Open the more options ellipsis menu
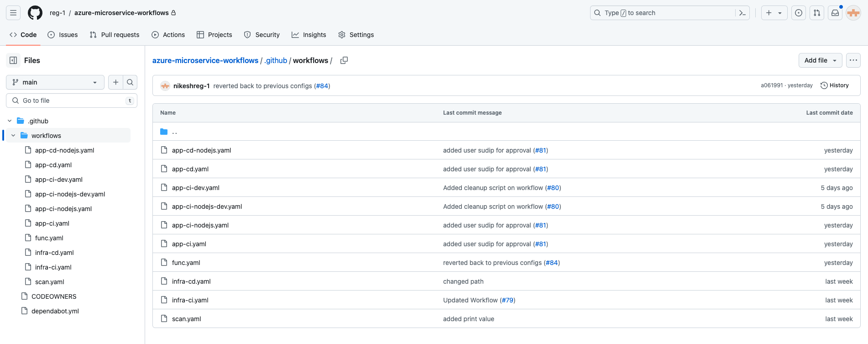 (x=853, y=60)
